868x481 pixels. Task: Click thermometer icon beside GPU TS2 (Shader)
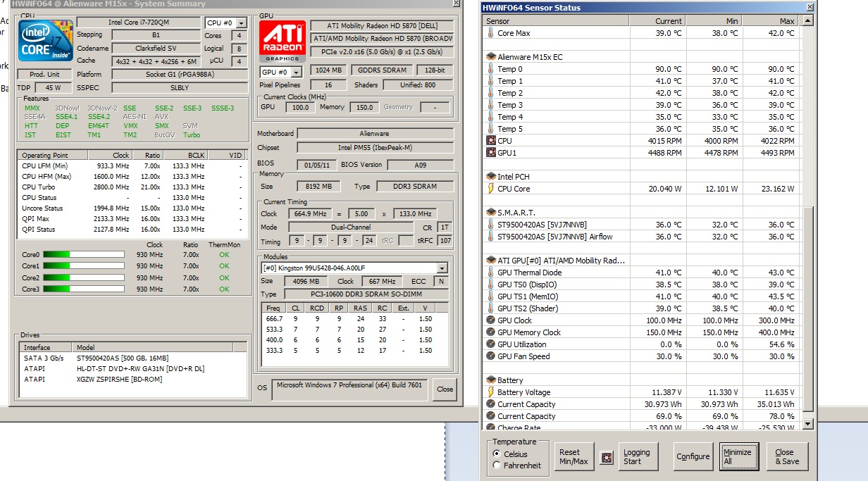pos(491,308)
